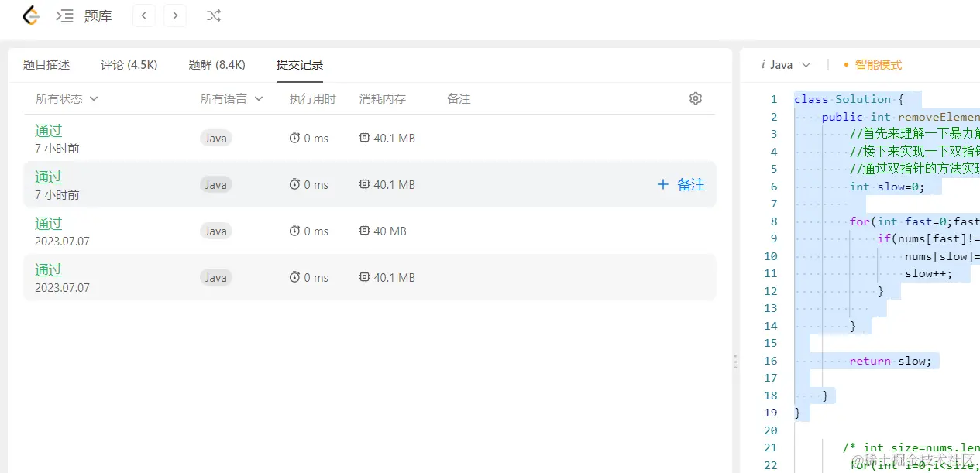Go to previous problem arrow
The height and width of the screenshot is (473, 980).
144,15
